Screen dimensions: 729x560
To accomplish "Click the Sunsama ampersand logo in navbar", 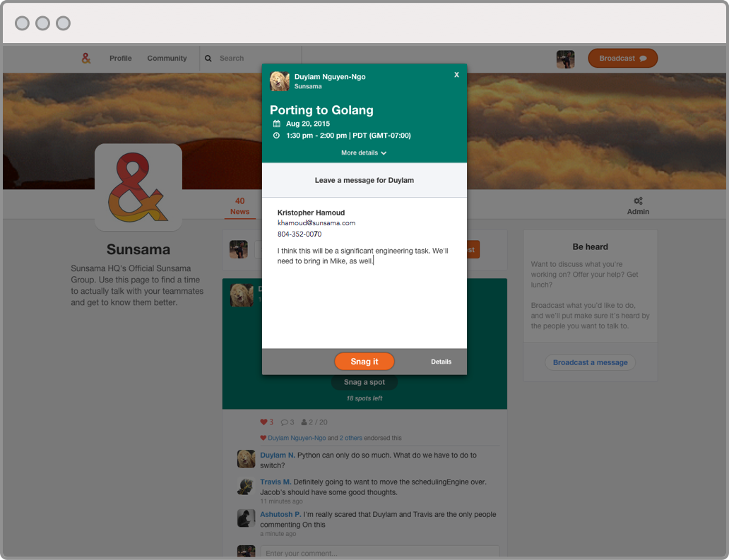I will [x=86, y=59].
